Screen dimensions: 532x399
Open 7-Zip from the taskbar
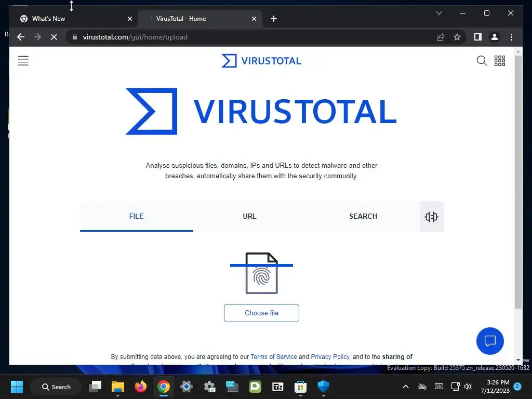278,387
